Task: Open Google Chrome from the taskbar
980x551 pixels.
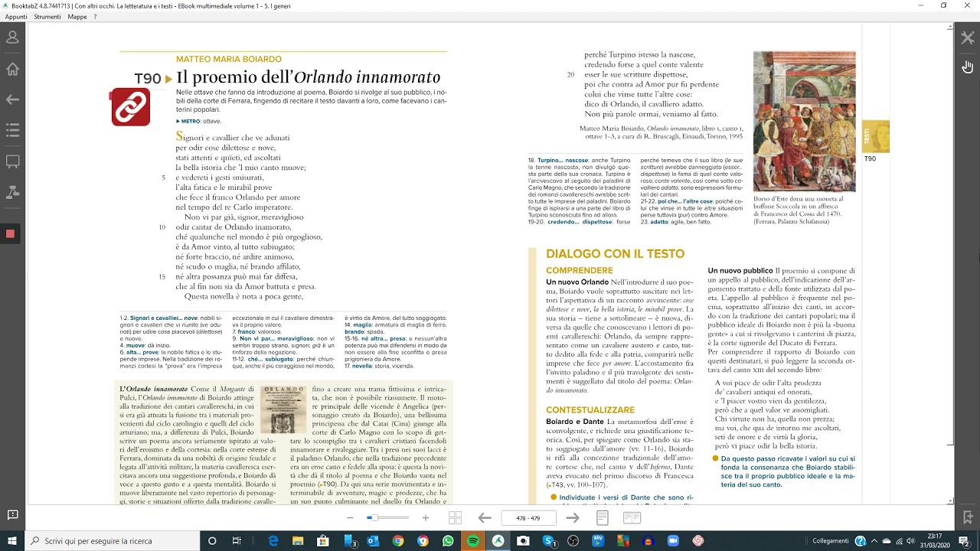Action: (x=398, y=540)
